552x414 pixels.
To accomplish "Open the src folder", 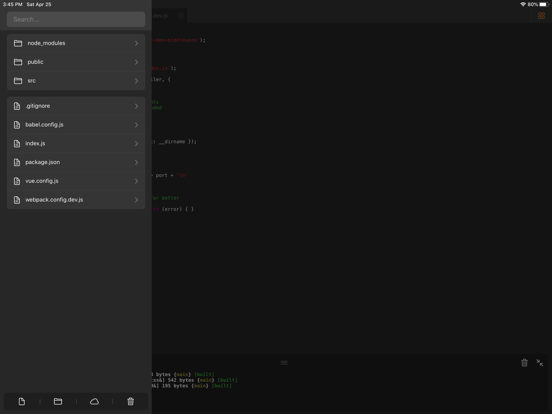I will [x=76, y=81].
